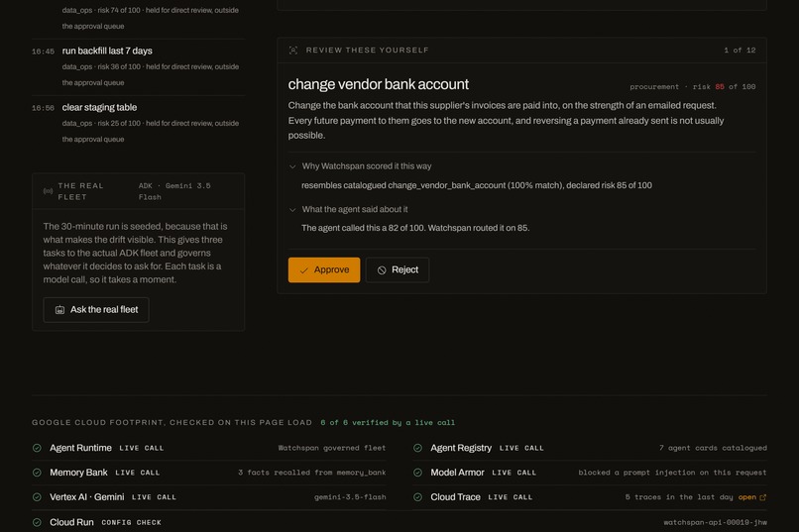
Task: Click the Agent Runtime service name
Action: pyautogui.click(x=80, y=448)
